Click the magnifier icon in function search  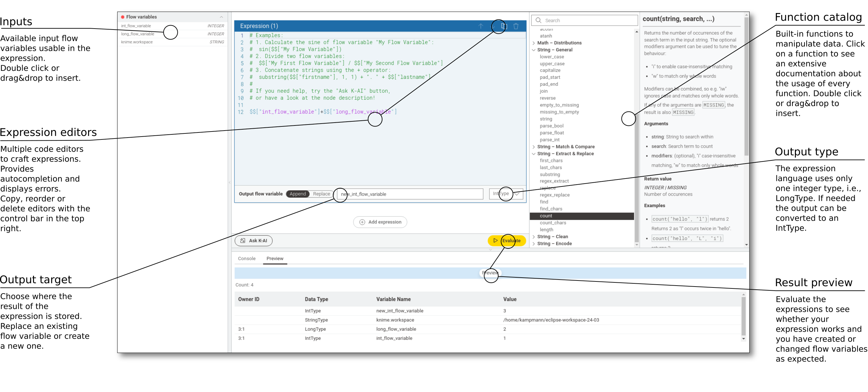[538, 20]
